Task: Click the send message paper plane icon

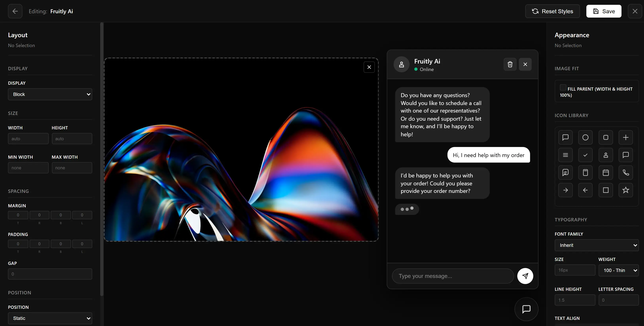Action: 525,276
